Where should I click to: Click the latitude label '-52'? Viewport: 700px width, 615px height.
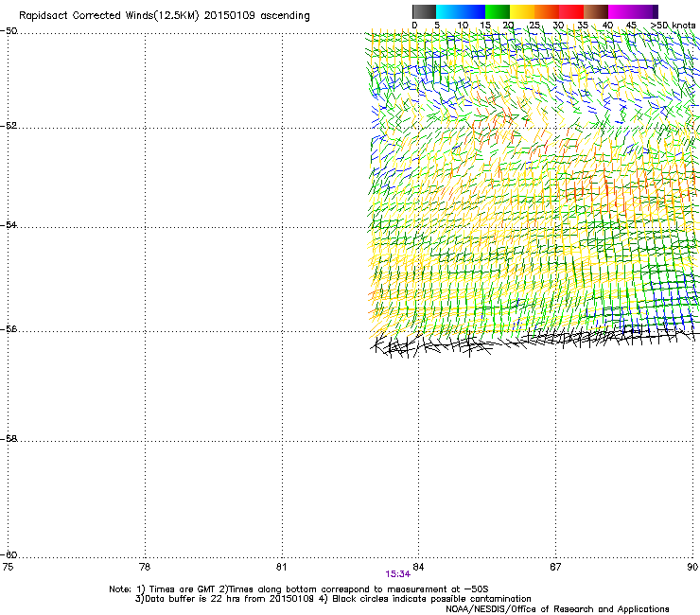pyautogui.click(x=9, y=126)
